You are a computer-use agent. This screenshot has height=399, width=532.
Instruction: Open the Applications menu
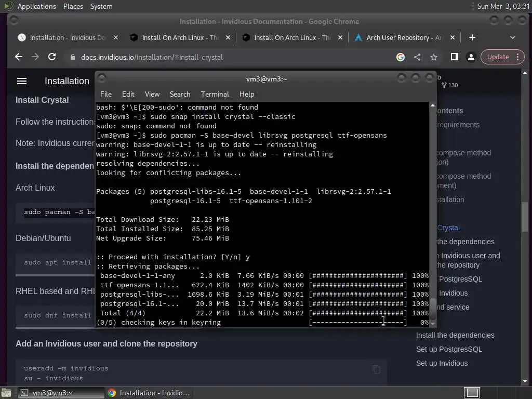click(x=37, y=6)
